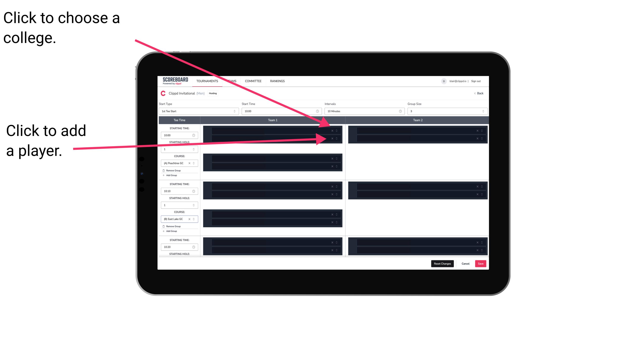Click the Course field showing Peachtree GC
This screenshot has width=644, height=346.
point(177,163)
